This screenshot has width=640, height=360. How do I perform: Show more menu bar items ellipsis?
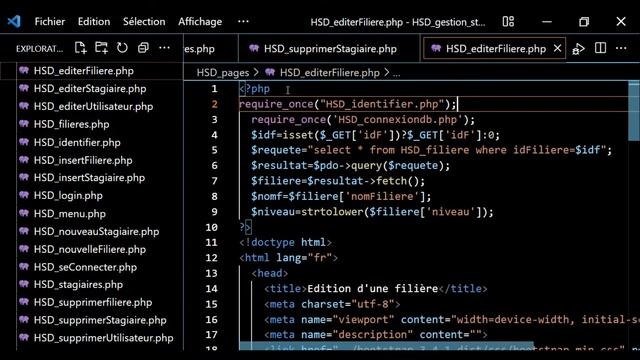[x=243, y=21]
